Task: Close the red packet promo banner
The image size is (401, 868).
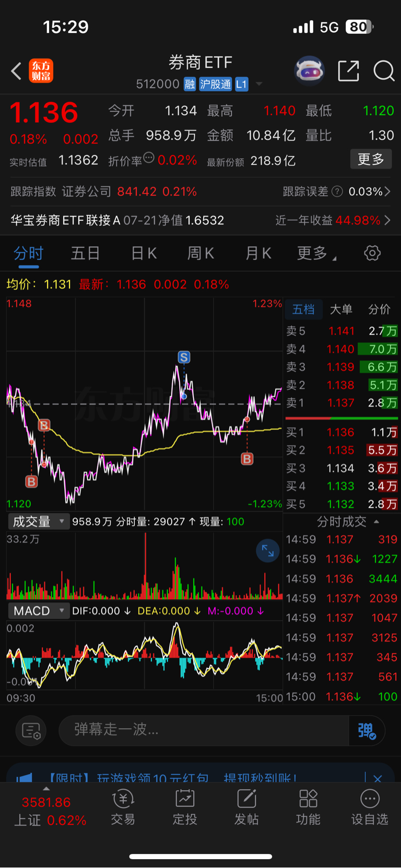Action: pyautogui.click(x=378, y=778)
